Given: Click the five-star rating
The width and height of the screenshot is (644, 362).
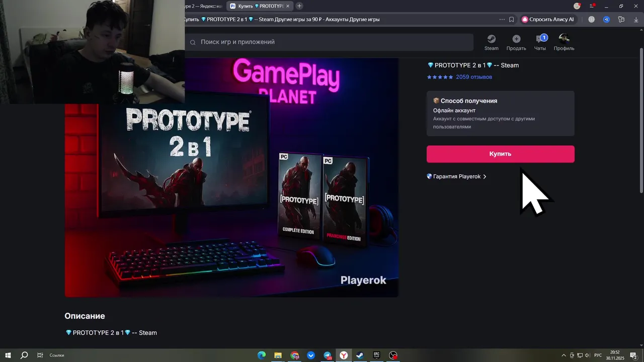Looking at the screenshot, I should pos(440,77).
